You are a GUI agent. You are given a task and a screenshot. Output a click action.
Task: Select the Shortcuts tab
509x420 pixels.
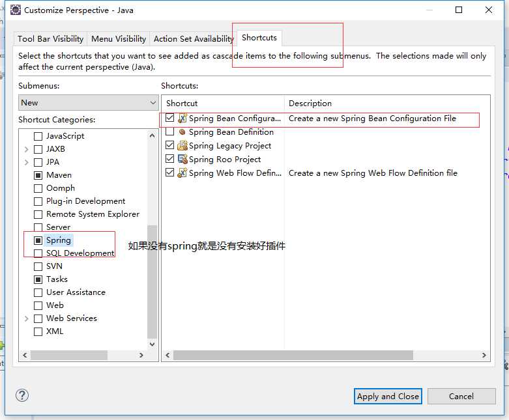pyautogui.click(x=259, y=38)
